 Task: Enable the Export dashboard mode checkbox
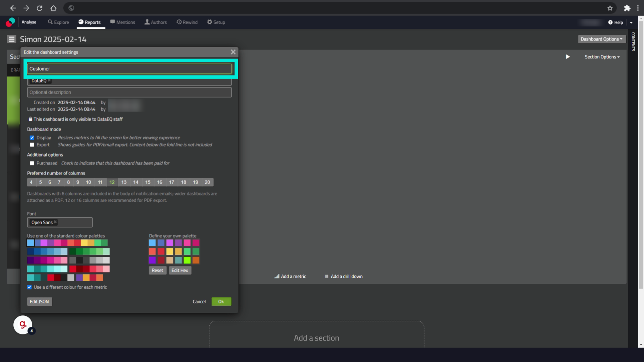(32, 145)
